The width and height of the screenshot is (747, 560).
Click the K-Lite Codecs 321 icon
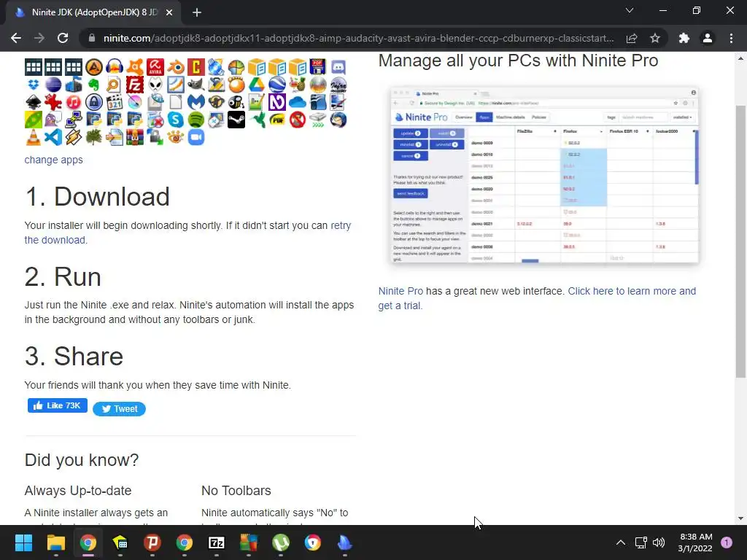coord(115,102)
